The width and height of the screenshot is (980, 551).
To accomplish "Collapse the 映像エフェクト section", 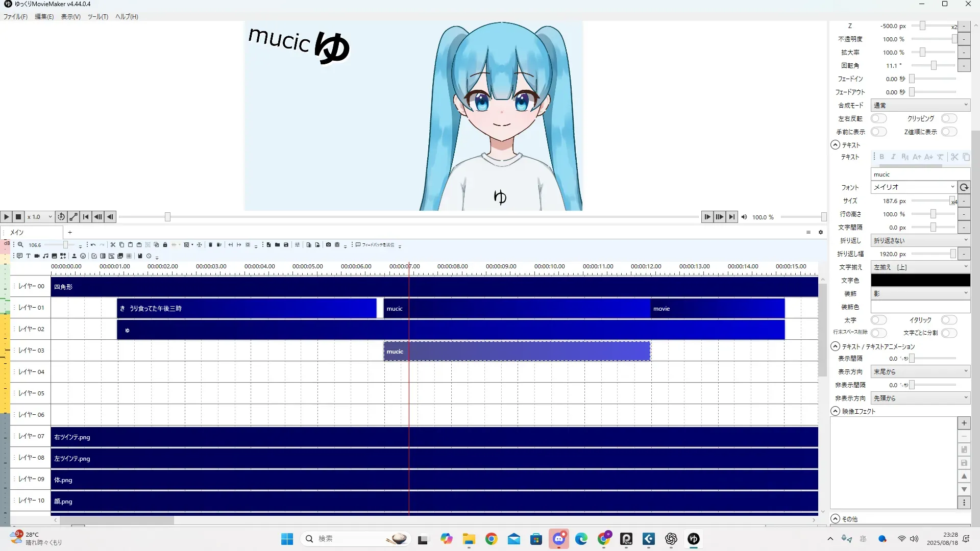I will (x=836, y=411).
